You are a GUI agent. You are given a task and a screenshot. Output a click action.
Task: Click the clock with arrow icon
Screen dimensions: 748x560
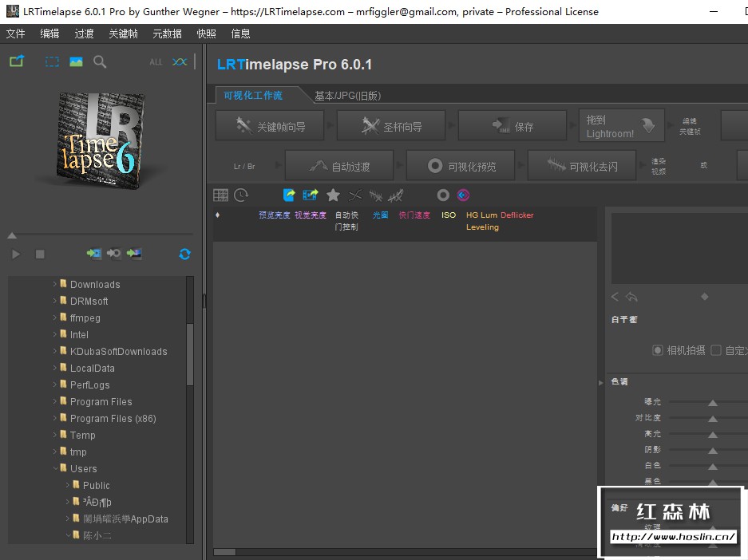point(241,195)
